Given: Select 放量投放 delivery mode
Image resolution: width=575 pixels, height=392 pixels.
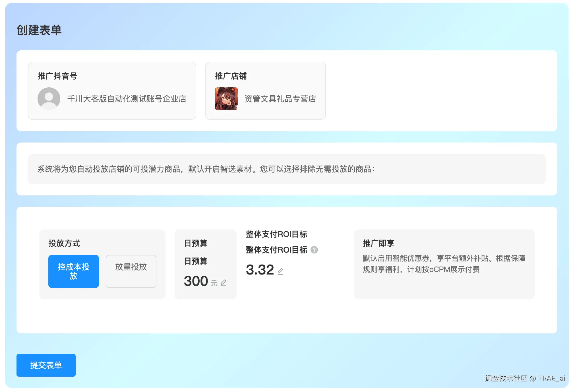Looking at the screenshot, I should [131, 271].
